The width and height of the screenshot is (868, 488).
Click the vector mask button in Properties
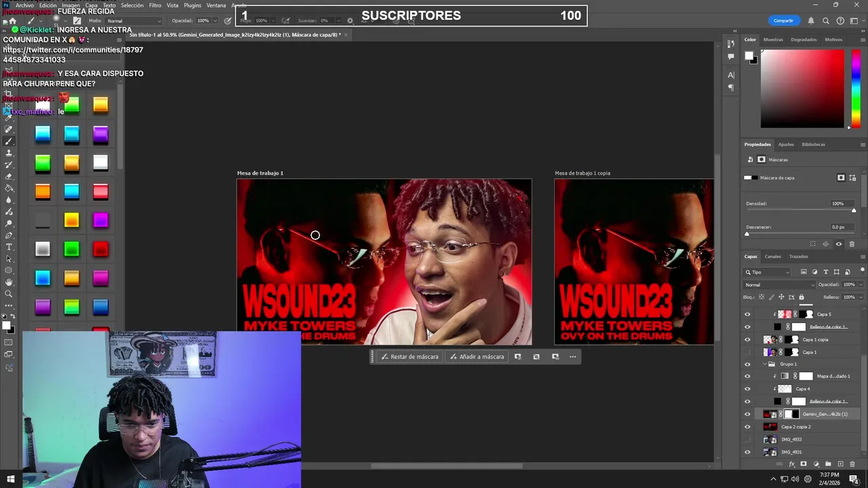pyautogui.click(x=853, y=178)
